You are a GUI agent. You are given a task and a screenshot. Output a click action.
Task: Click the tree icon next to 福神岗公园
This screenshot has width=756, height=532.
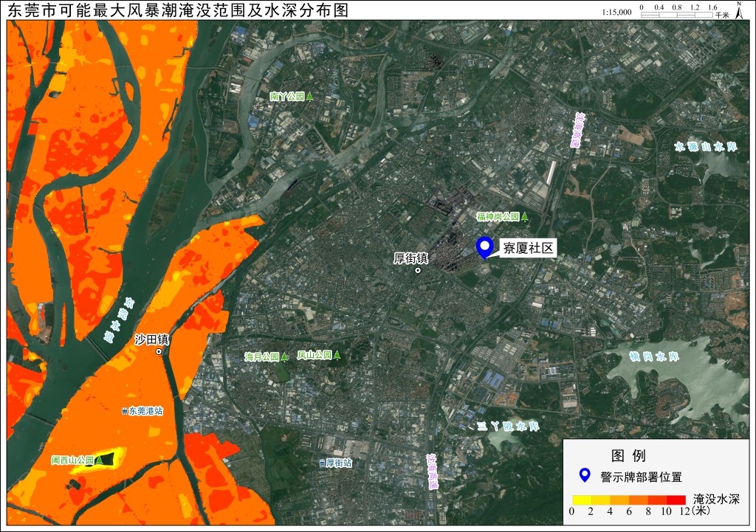(x=525, y=217)
